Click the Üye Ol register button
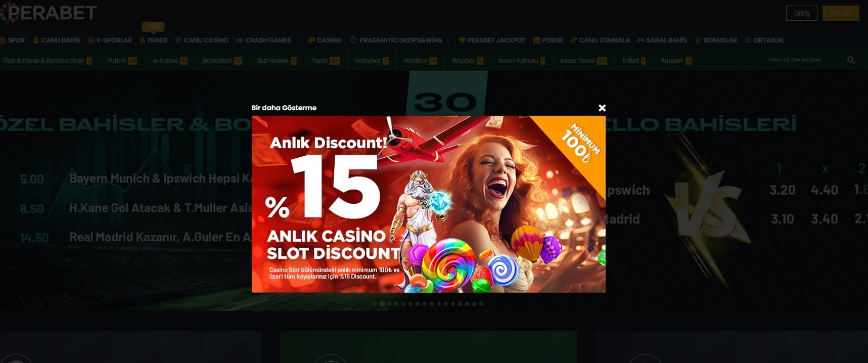This screenshot has width=868, height=363. tap(841, 13)
